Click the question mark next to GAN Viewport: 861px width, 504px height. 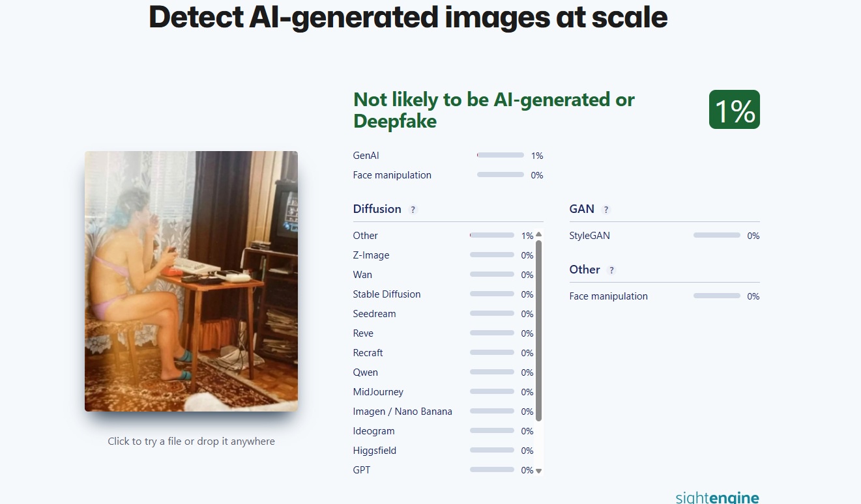(x=606, y=210)
